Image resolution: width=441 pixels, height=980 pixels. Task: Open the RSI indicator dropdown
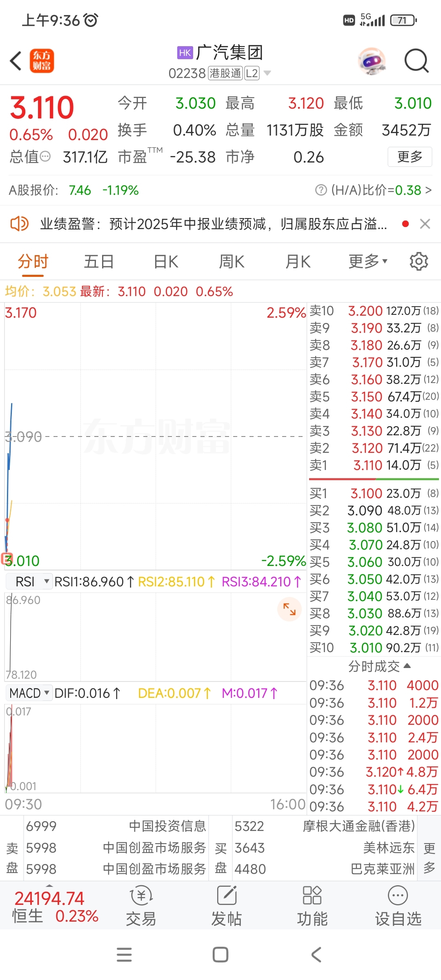29,581
